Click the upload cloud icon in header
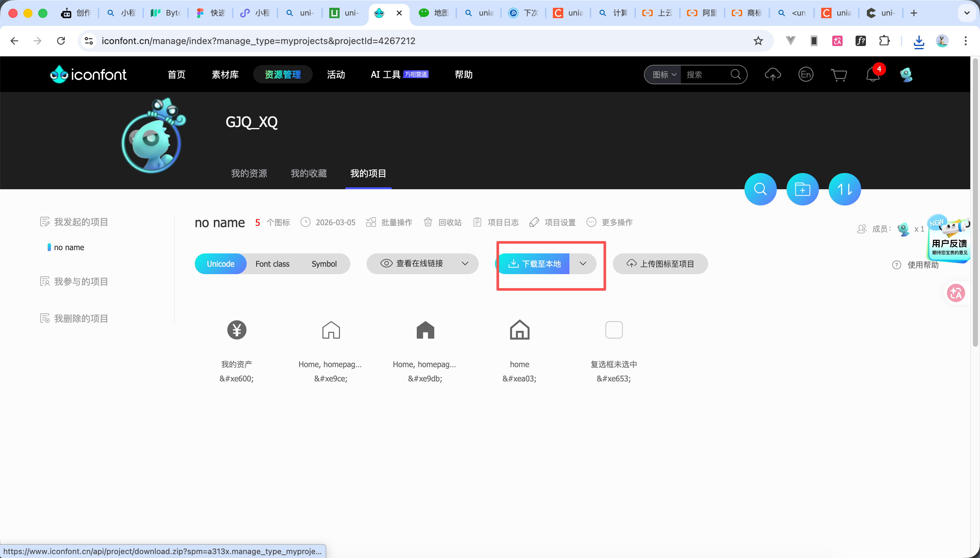This screenshot has width=980, height=558. (772, 75)
